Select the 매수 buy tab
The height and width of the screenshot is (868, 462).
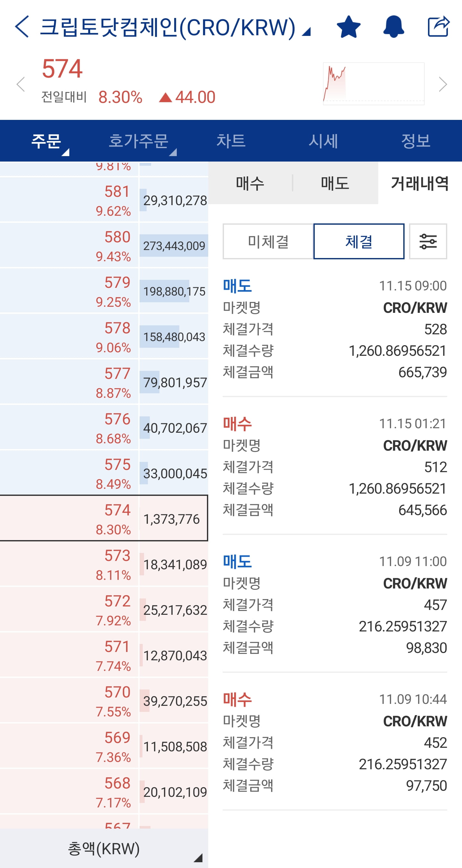tap(250, 183)
